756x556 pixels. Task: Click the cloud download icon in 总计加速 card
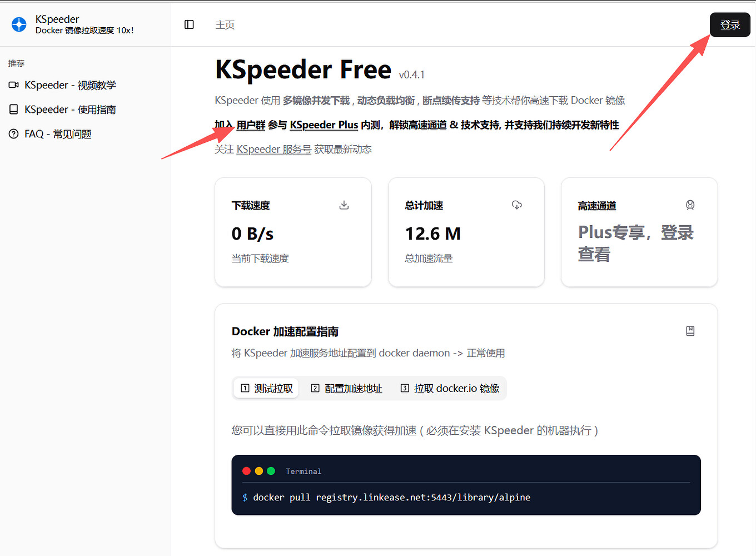(517, 205)
